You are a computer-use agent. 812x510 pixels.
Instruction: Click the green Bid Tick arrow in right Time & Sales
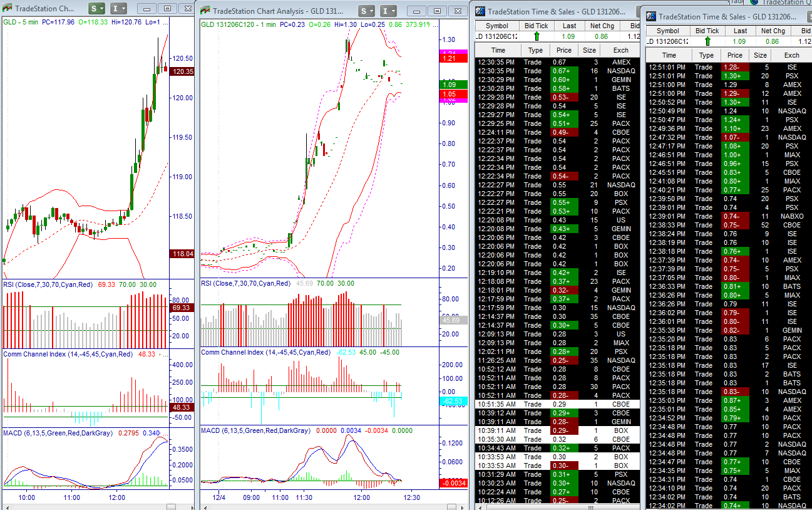(707, 41)
